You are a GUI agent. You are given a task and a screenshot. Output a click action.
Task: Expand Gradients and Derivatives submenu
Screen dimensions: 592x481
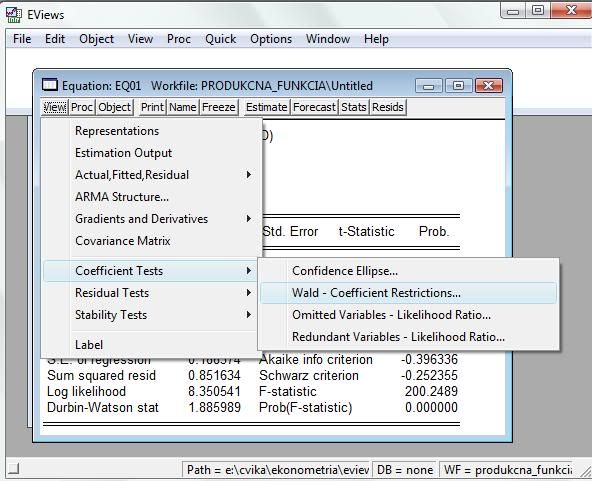(x=152, y=219)
